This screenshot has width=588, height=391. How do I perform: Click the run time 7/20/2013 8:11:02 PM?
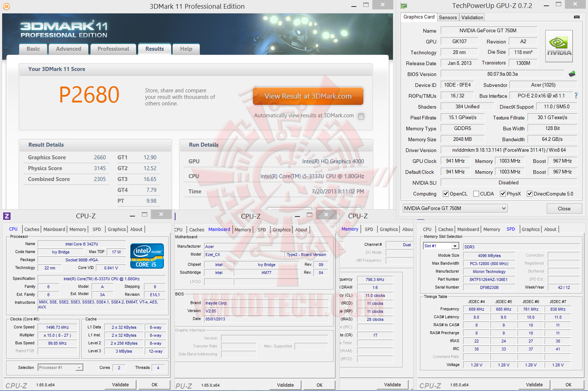click(338, 192)
